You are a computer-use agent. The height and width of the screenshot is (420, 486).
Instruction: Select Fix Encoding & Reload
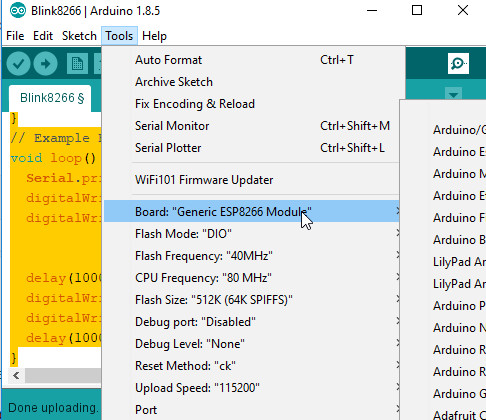coord(251,104)
